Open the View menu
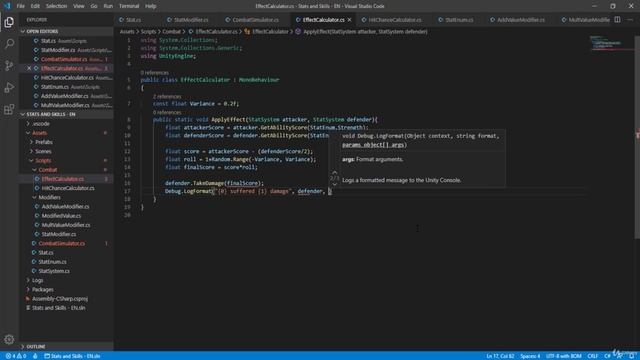Viewport: 640px width, 360px height. point(79,6)
